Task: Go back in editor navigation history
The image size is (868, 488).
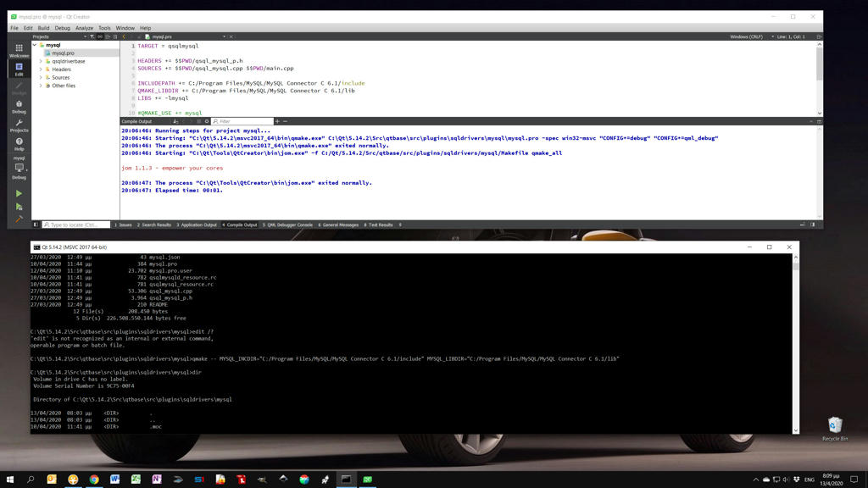Action: [124, 36]
